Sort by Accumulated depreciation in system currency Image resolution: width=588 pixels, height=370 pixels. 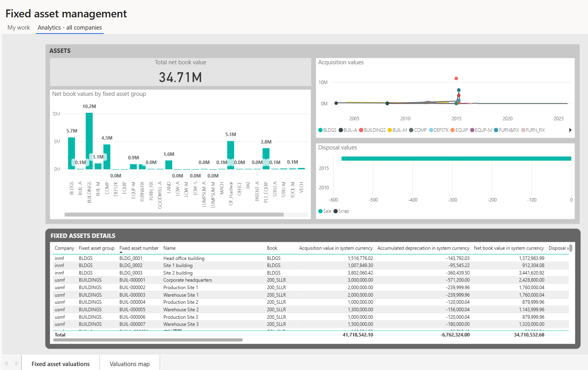coord(423,248)
